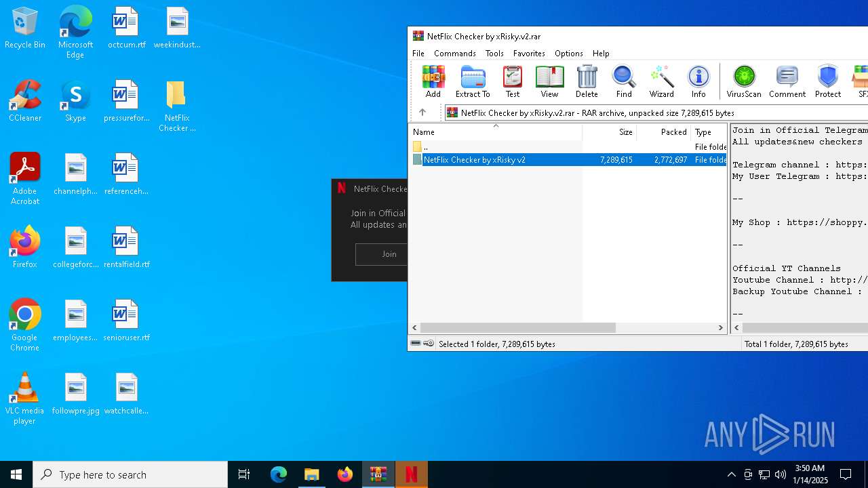
Task: Switch to Netflix app on the taskbar
Action: tap(412, 474)
